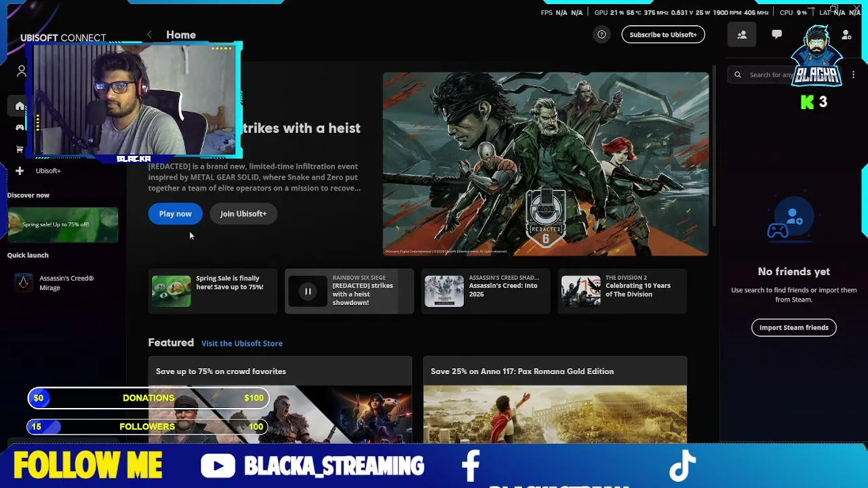Select Assassin's Creed: Into 2026 card
The height and width of the screenshot is (488, 868).
tap(486, 291)
